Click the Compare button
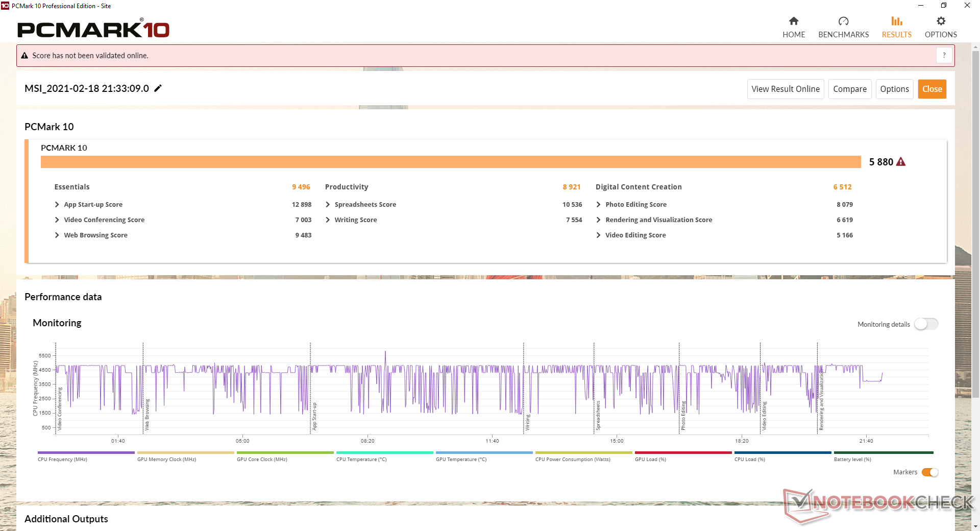This screenshot has width=980, height=531. [x=850, y=89]
